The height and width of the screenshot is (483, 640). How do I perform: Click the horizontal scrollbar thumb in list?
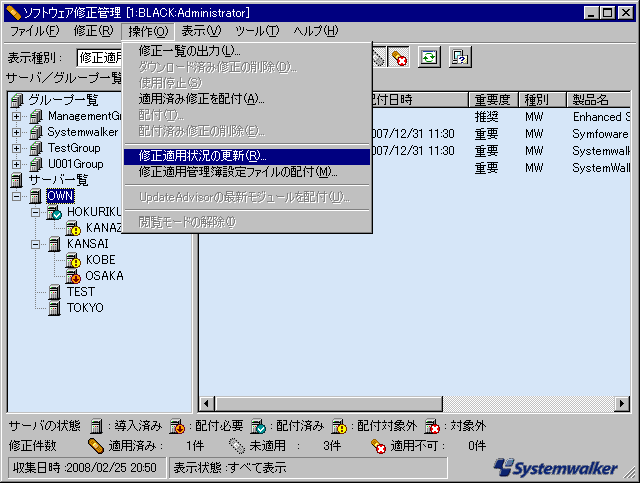[x=329, y=404]
